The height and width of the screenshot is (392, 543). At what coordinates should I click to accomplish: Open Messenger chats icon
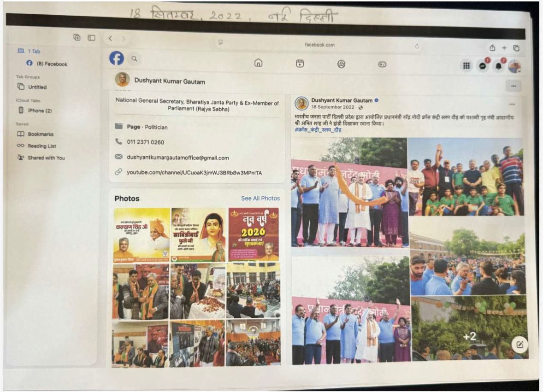coord(483,66)
